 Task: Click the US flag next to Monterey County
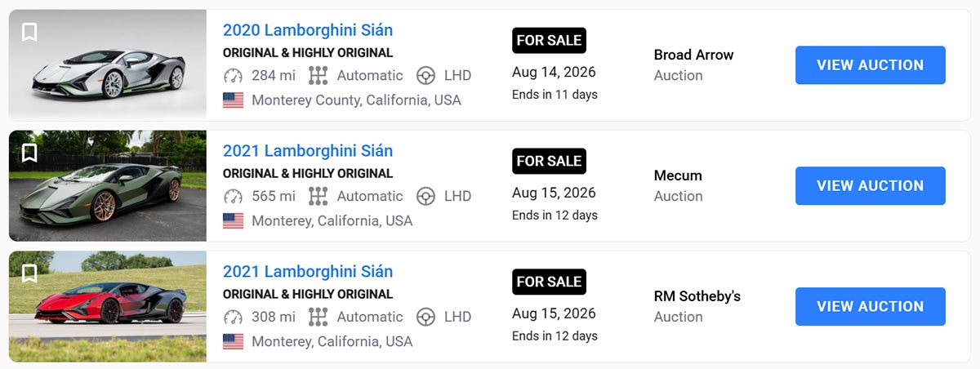point(234,100)
